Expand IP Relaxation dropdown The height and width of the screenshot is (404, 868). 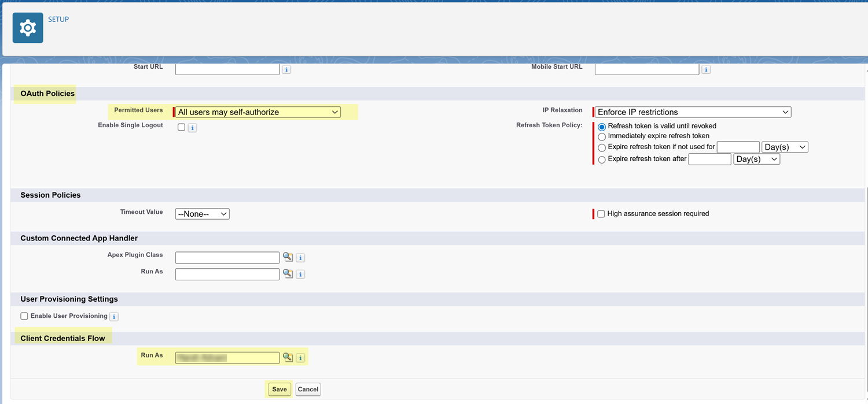pos(693,112)
